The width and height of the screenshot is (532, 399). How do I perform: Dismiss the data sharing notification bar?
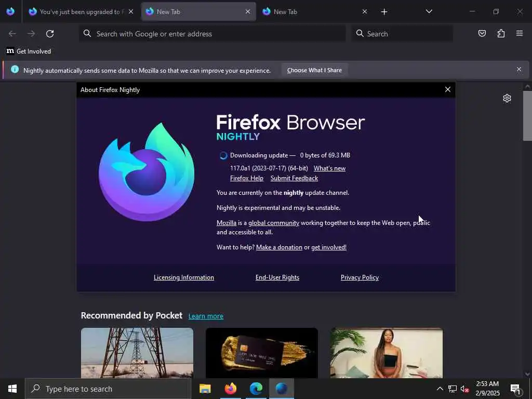click(x=519, y=69)
